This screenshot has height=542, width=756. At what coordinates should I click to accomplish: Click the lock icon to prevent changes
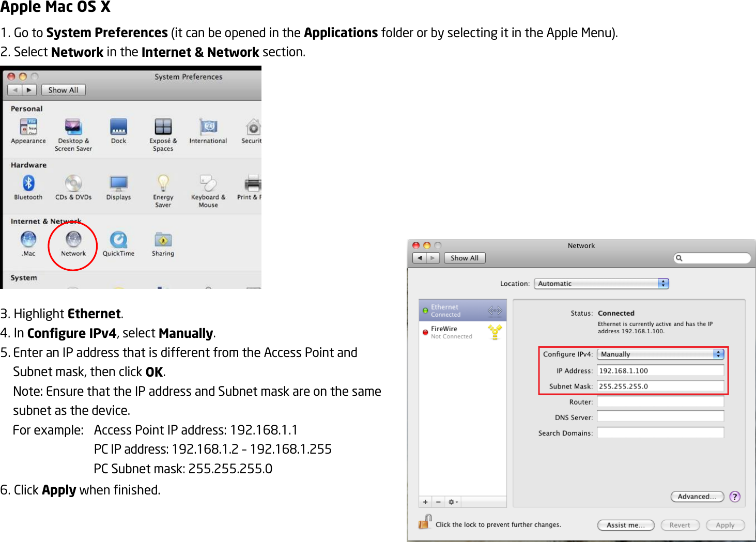[x=425, y=522]
